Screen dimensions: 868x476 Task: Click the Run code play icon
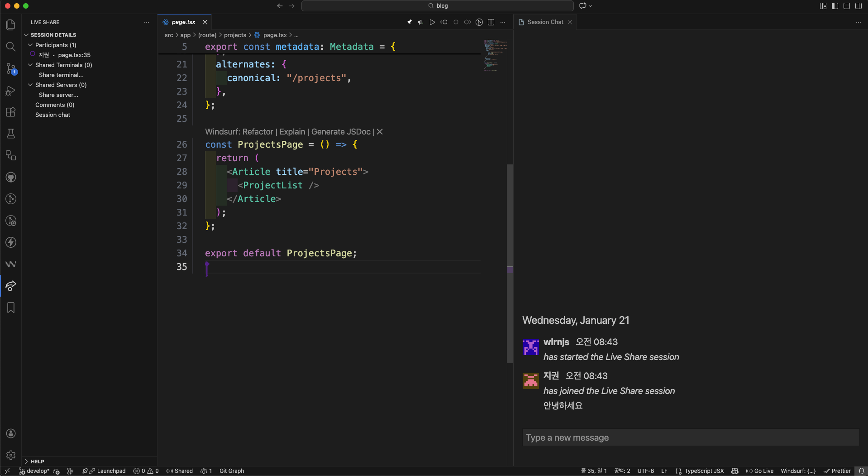click(x=432, y=22)
